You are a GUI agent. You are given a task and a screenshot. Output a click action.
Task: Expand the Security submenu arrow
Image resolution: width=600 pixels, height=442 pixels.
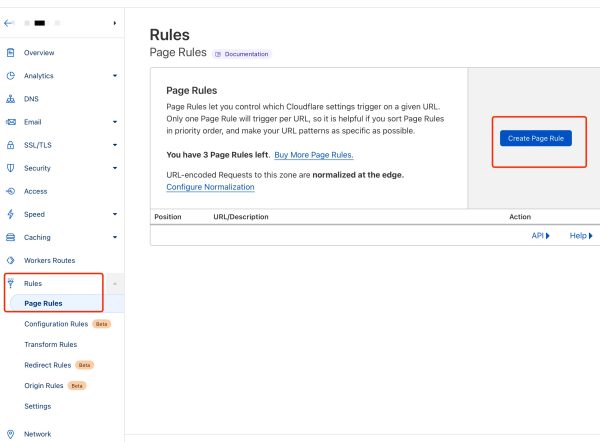115,168
